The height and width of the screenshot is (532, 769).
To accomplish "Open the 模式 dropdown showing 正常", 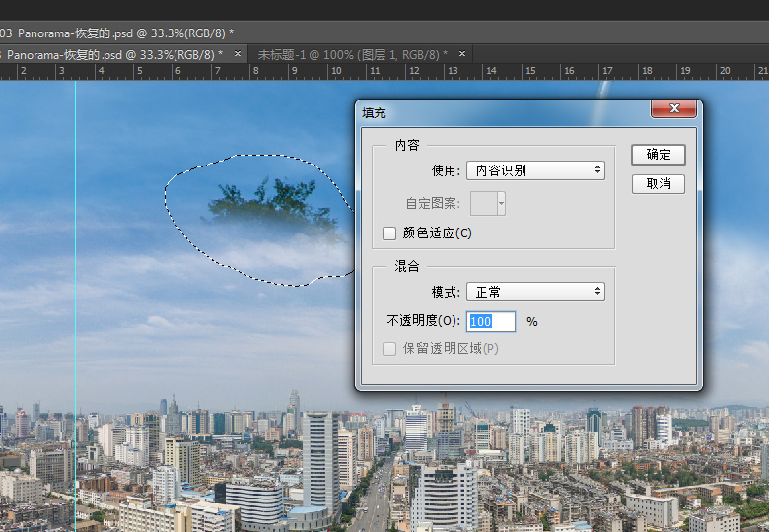I will tap(535, 292).
